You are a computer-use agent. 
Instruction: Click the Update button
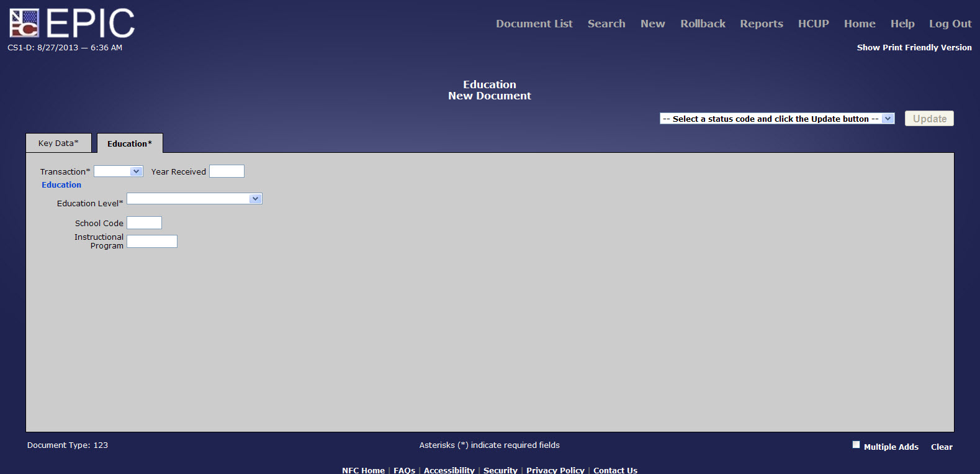pyautogui.click(x=929, y=119)
